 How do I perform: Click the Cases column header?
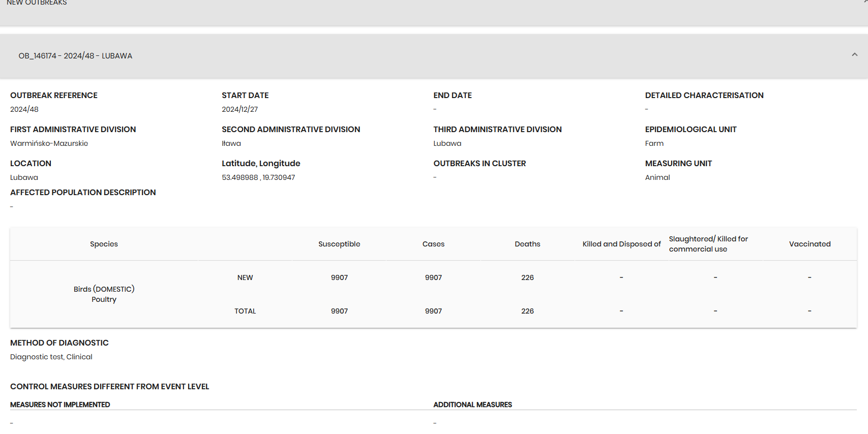coord(433,244)
